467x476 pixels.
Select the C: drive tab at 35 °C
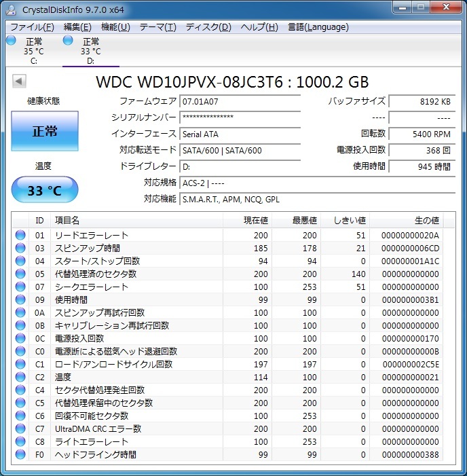(x=34, y=51)
